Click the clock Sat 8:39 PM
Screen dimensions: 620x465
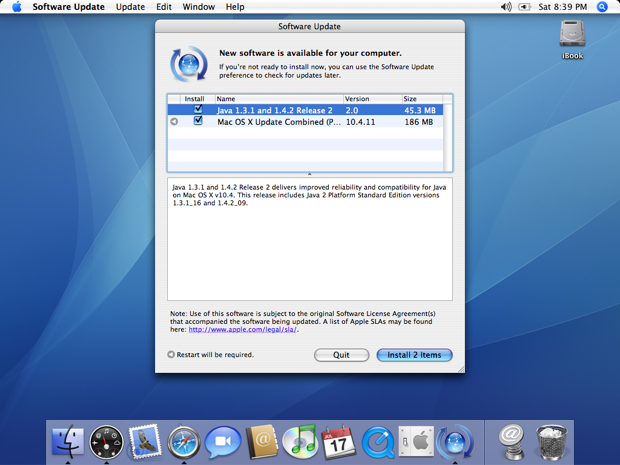(563, 7)
